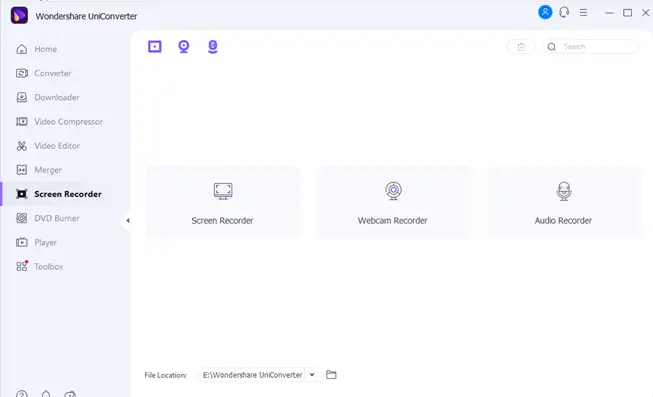Open Player in the sidebar
Viewport: 653px width, 397px height.
pos(65,242)
